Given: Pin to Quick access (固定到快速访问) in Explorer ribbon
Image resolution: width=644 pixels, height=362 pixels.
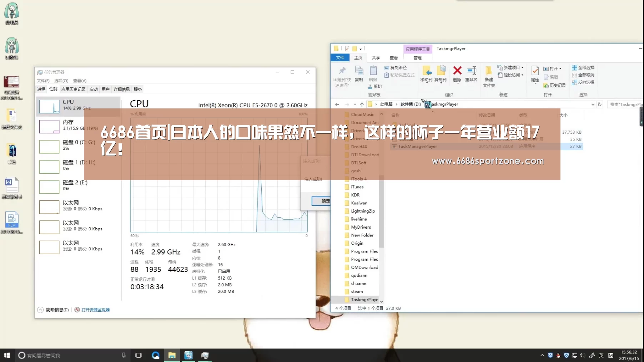Looking at the screenshot, I should pyautogui.click(x=342, y=76).
